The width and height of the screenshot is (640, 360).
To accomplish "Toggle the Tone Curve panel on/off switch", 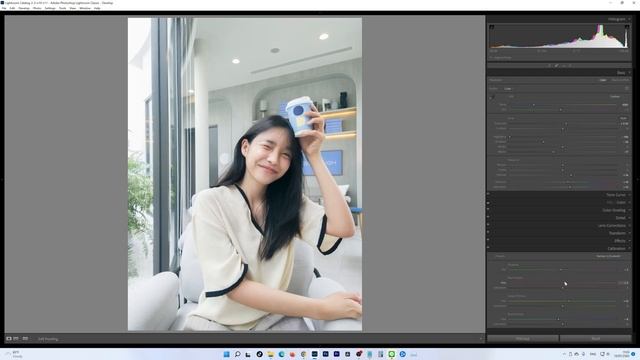I will pos(488,195).
